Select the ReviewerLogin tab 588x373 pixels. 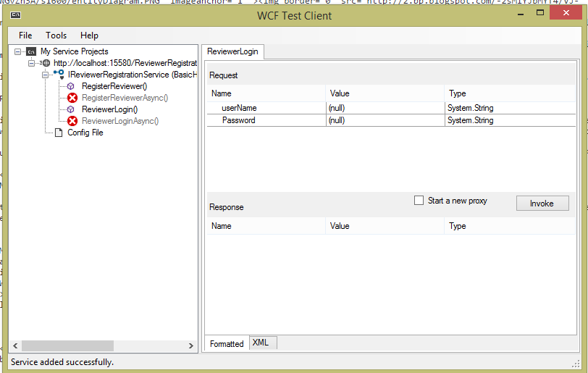click(232, 51)
